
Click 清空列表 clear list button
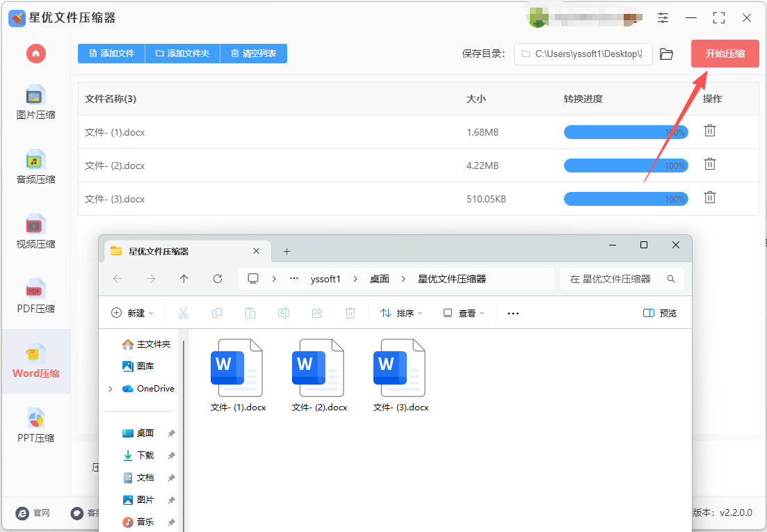[x=253, y=54]
